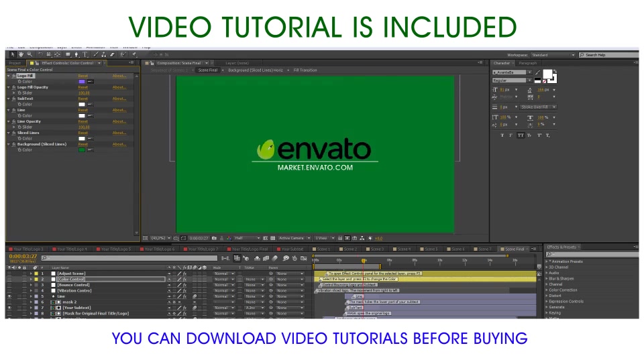Open the Scene 4 timeline tab
Screen dimensions: 644x362
402,249
